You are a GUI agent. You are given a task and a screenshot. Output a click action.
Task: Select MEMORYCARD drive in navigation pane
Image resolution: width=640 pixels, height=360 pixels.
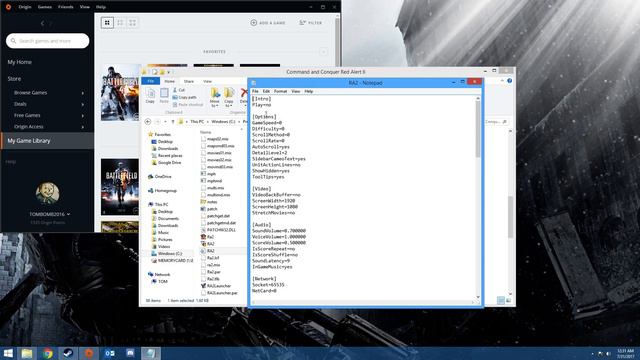click(172, 260)
